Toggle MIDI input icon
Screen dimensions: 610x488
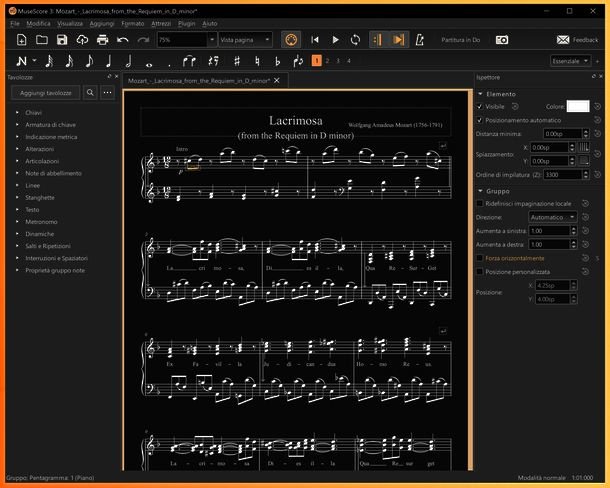(291, 40)
